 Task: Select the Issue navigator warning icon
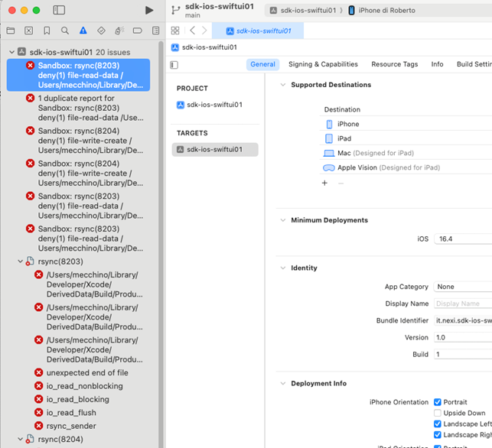[x=83, y=31]
